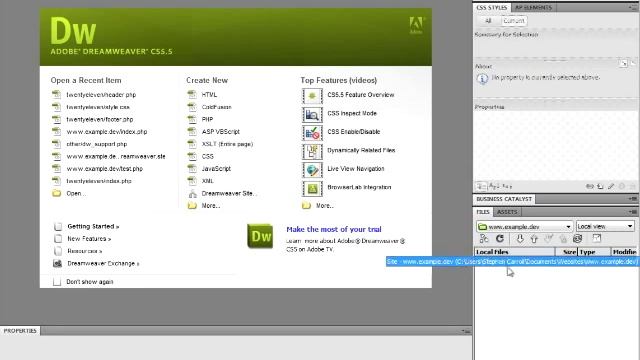Screen dimensions: 640x360
Task: Open recent item twentyeleven/header.php
Action: [x=101, y=95]
